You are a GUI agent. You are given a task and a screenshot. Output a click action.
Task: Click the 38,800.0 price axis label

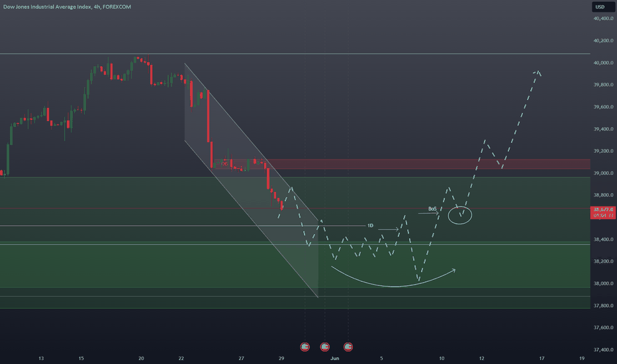(x=603, y=195)
